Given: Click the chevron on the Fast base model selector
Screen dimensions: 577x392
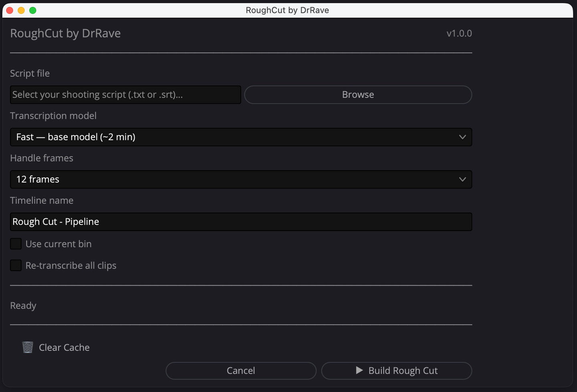Looking at the screenshot, I should (x=462, y=137).
